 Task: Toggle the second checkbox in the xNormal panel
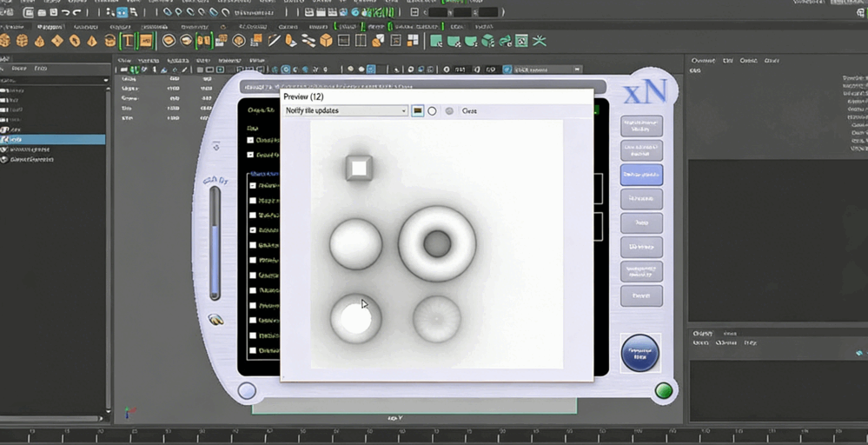[251, 155]
